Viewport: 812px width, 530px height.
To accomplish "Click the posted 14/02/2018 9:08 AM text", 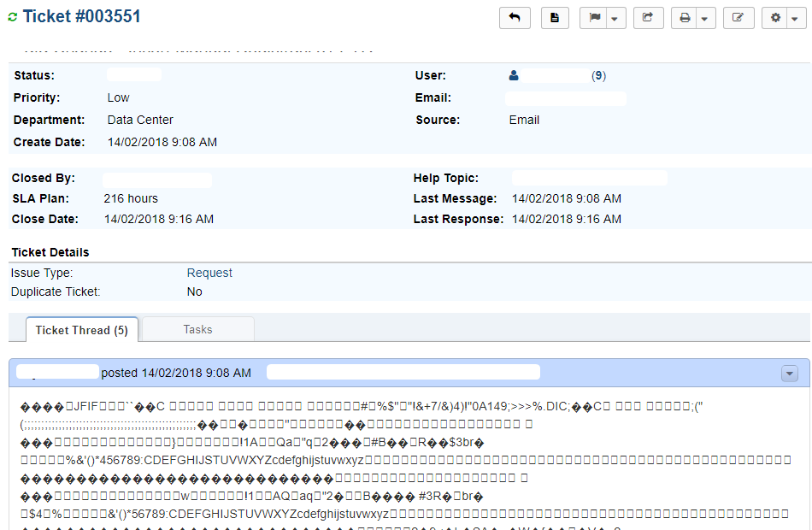I will [x=176, y=373].
